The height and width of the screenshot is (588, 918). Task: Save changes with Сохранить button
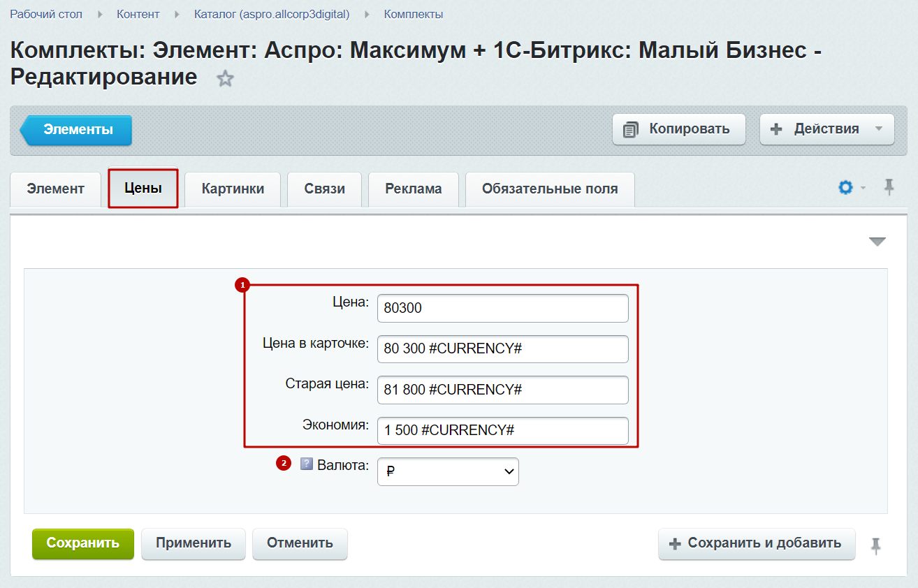(x=83, y=543)
